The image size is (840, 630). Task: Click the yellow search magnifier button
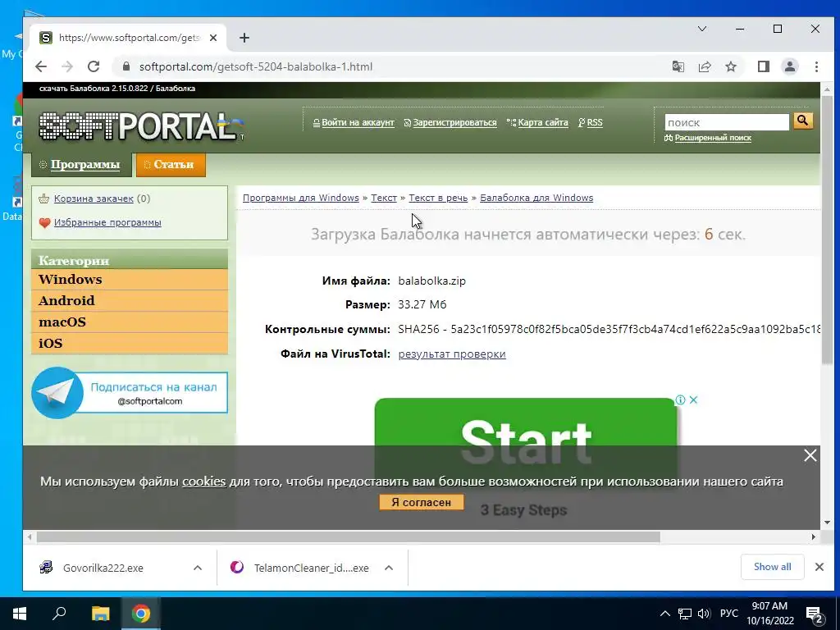[x=802, y=121]
